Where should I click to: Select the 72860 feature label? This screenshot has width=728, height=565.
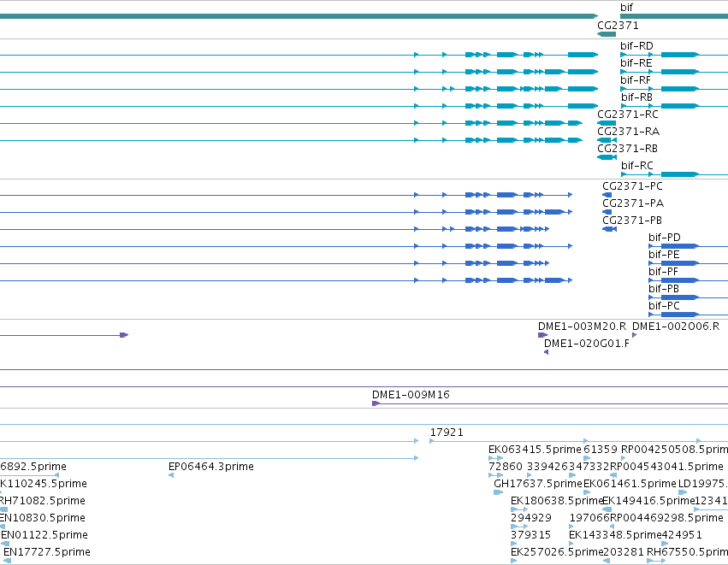pyautogui.click(x=505, y=467)
